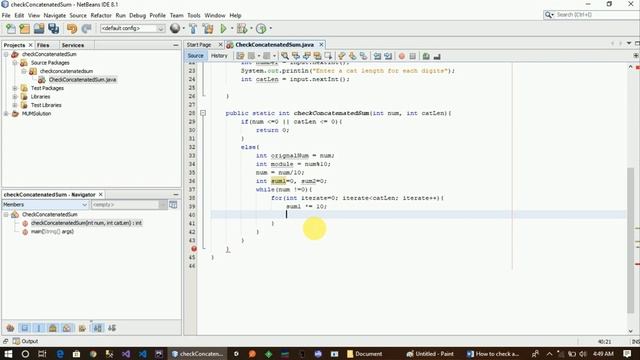This screenshot has height=360, width=640.
Task: Click the Uncomment editor toolbar icon
Action: pyautogui.click(x=437, y=56)
